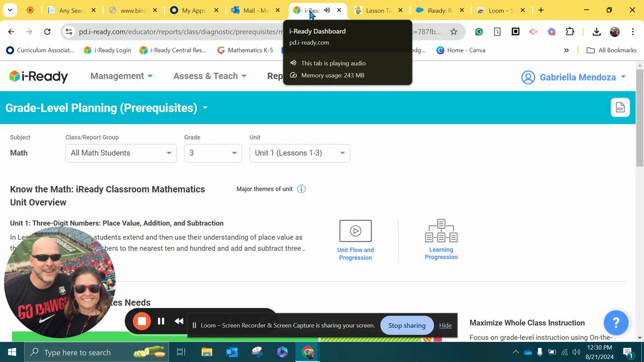The width and height of the screenshot is (644, 362).
Task: Open the All Bookmarks folder
Action: click(x=612, y=50)
